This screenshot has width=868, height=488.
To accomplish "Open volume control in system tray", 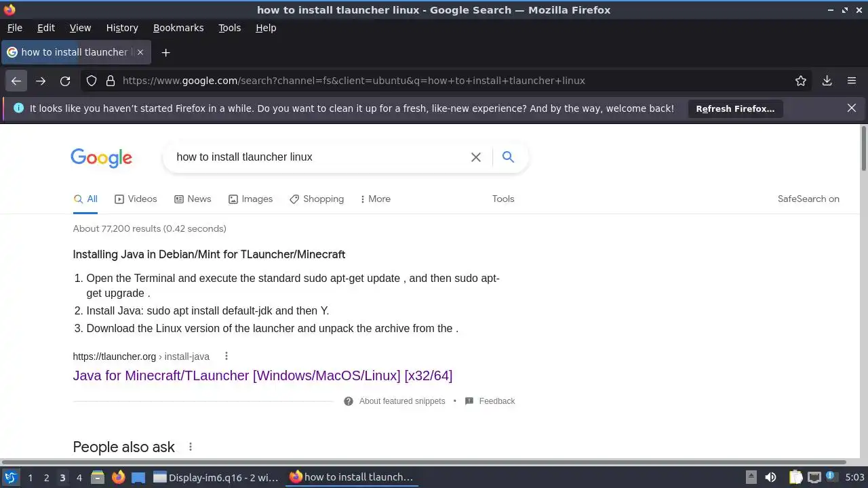I will (x=770, y=478).
